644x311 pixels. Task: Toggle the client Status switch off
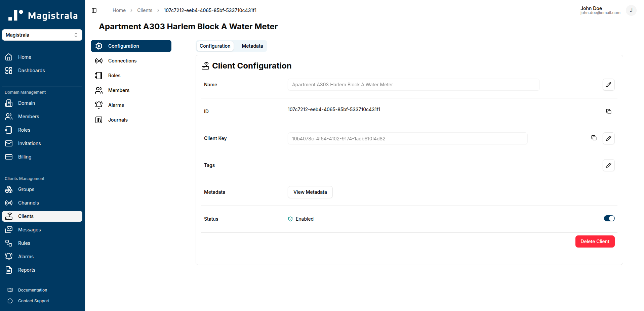pos(609,218)
